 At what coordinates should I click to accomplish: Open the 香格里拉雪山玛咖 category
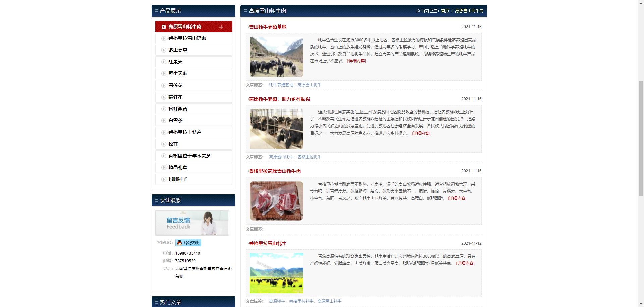[x=187, y=39]
